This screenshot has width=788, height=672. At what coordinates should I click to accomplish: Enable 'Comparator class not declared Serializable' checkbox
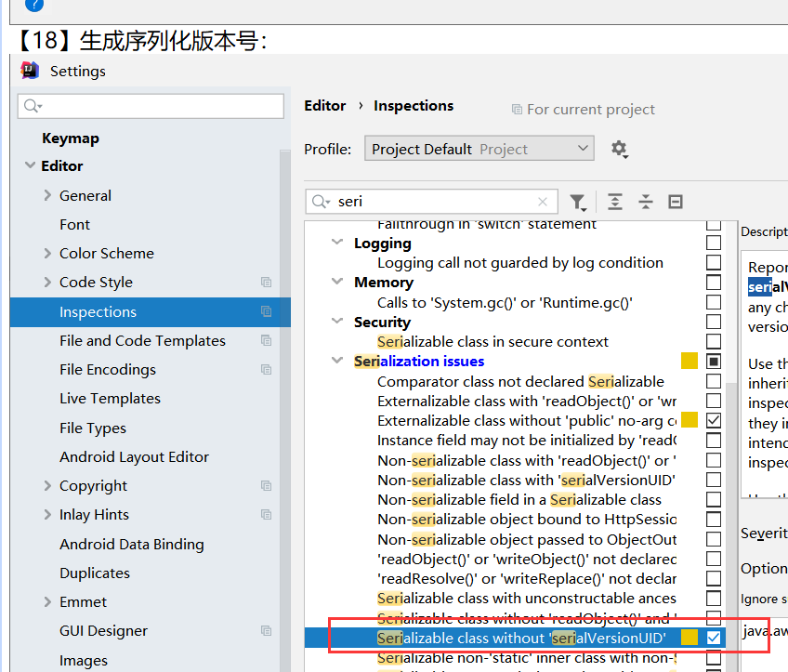[714, 381]
